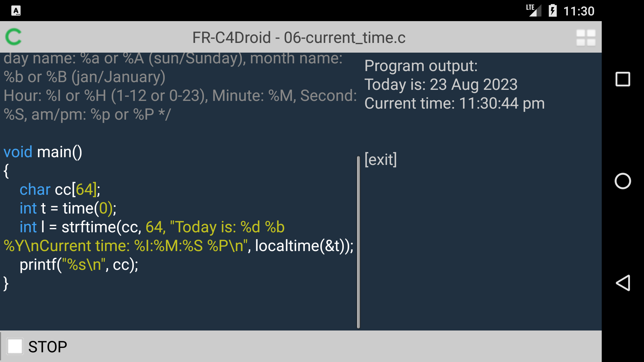Place cursor on the void main() line
Viewport: 644px width, 362px height.
(43, 152)
